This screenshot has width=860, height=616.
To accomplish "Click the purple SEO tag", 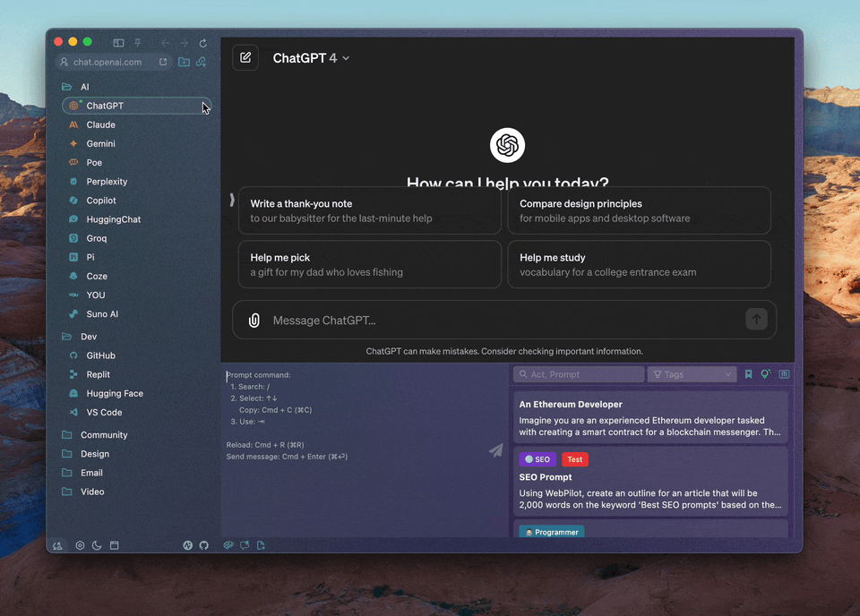I will (537, 459).
